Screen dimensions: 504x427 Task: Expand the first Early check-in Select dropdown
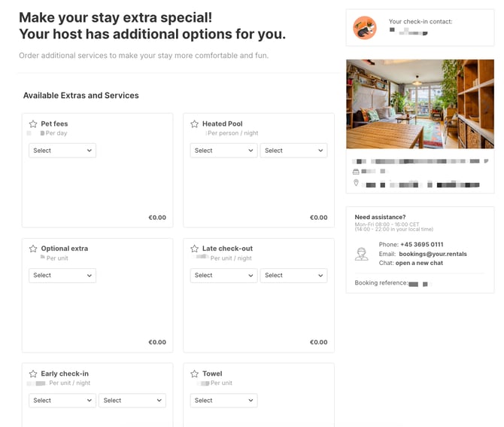coord(62,401)
